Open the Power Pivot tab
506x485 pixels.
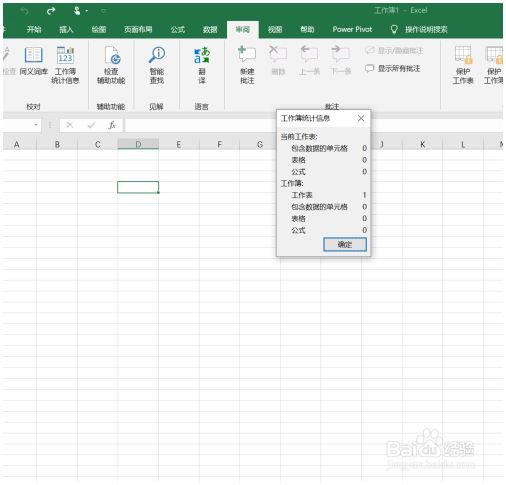point(352,29)
